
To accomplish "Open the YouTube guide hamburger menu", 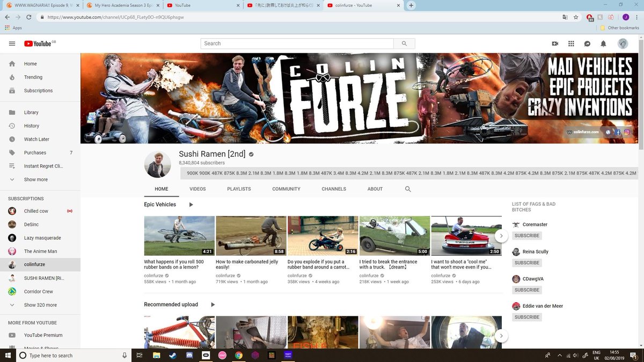I will point(12,44).
